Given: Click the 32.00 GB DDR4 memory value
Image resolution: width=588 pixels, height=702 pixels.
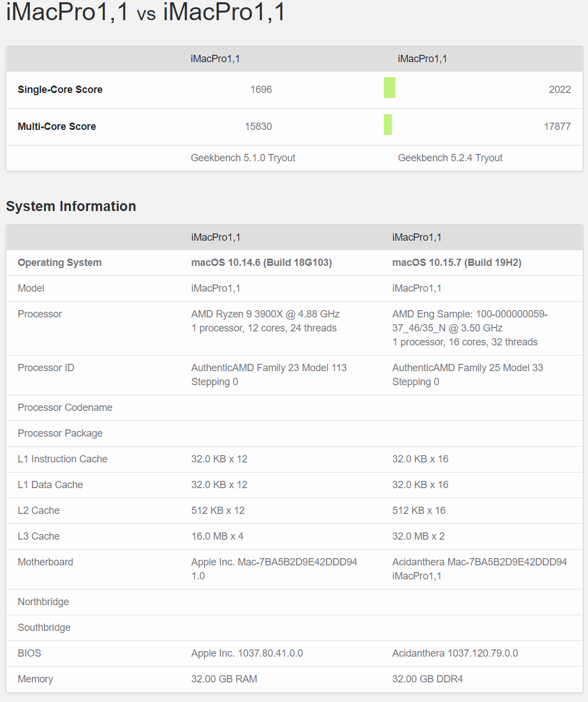Looking at the screenshot, I should (427, 679).
